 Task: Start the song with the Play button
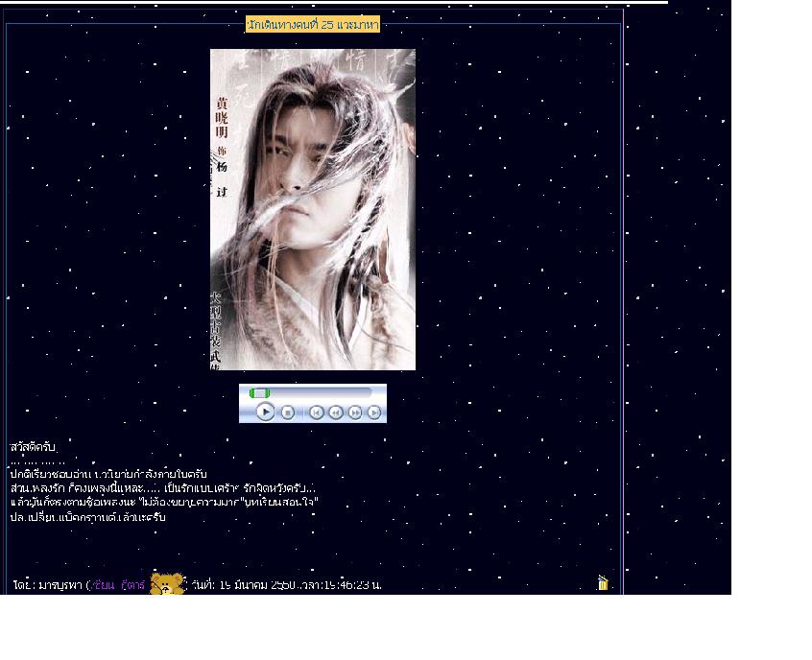click(x=265, y=412)
